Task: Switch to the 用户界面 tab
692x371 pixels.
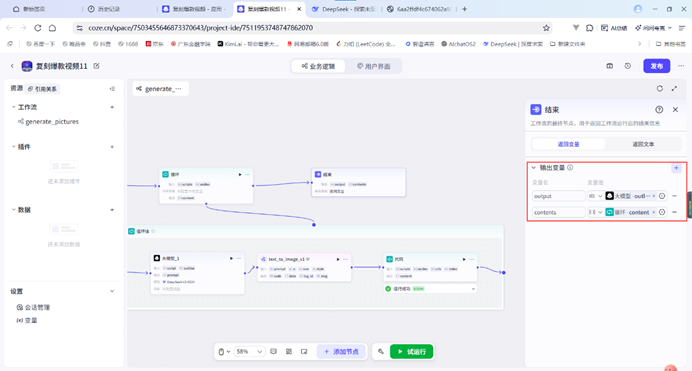Action: point(373,66)
